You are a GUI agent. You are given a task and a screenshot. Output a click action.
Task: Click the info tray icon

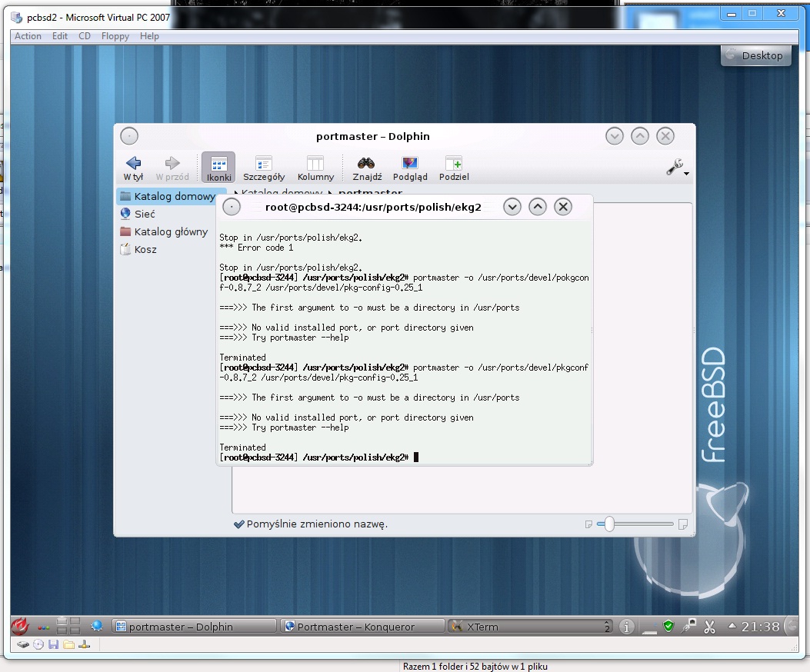pos(627,627)
